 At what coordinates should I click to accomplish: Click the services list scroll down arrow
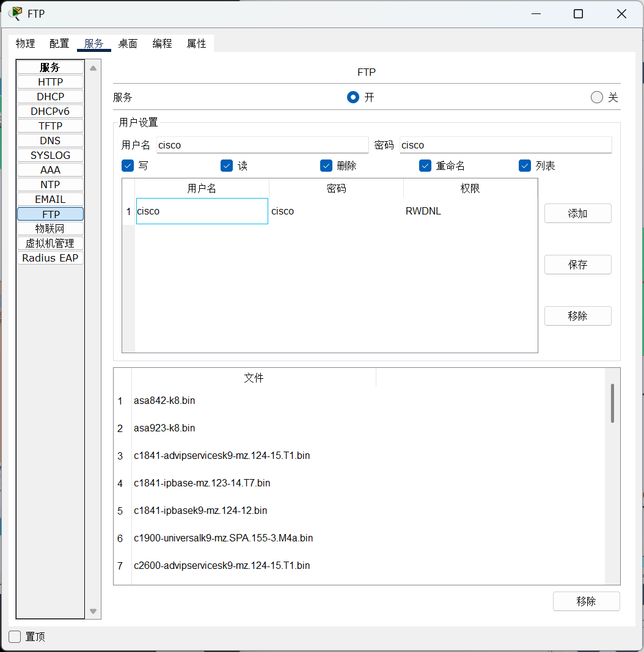point(93,611)
